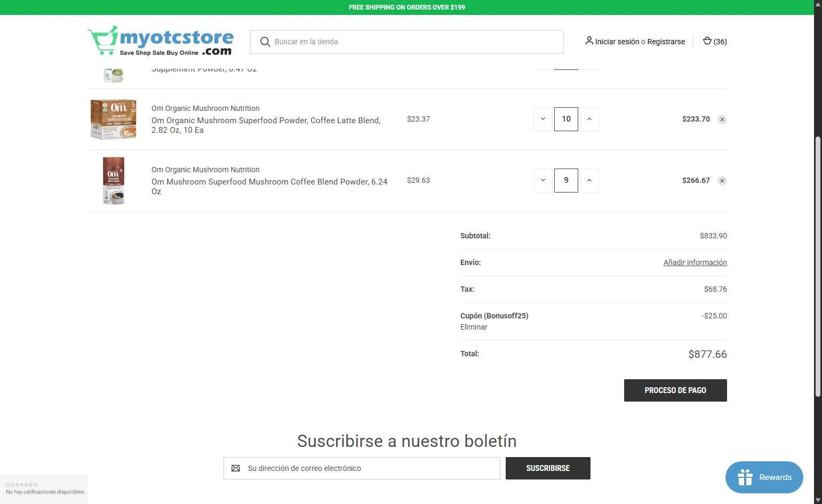Open 'Om Mushroom Superfood Mushroom Coffee Blend Powder' link
The height and width of the screenshot is (504, 822).
(269, 187)
